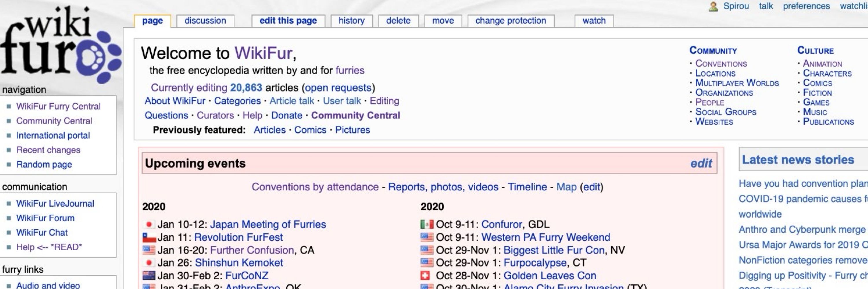Open previously featured Pictures link
This screenshot has height=289, width=868.
pos(352,130)
